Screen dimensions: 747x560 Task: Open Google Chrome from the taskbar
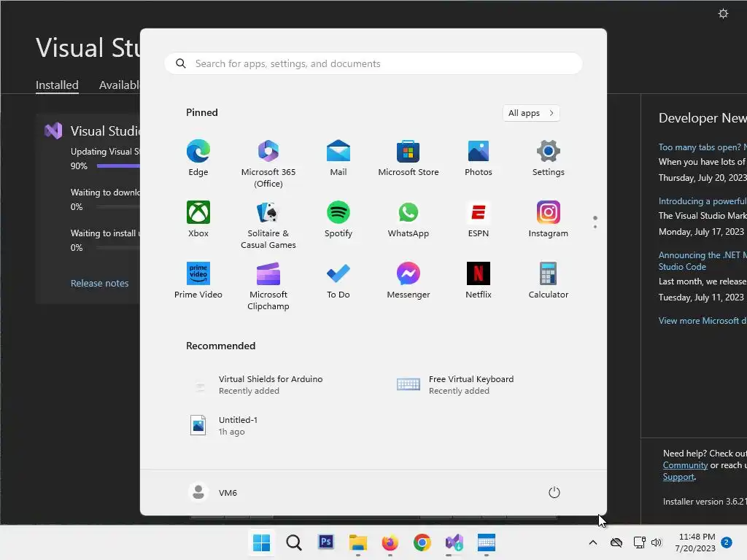(422, 542)
